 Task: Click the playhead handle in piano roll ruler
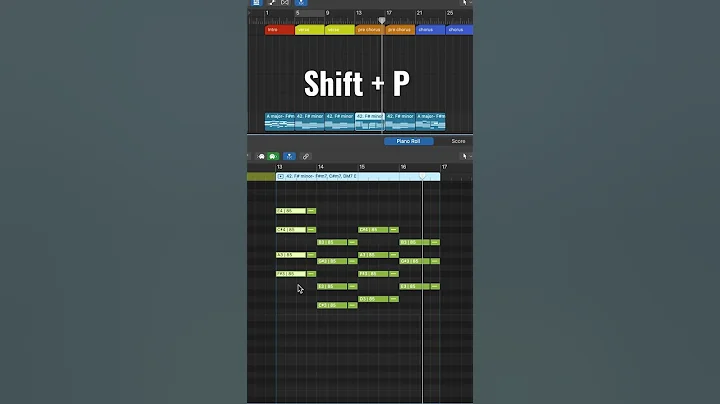pos(422,176)
